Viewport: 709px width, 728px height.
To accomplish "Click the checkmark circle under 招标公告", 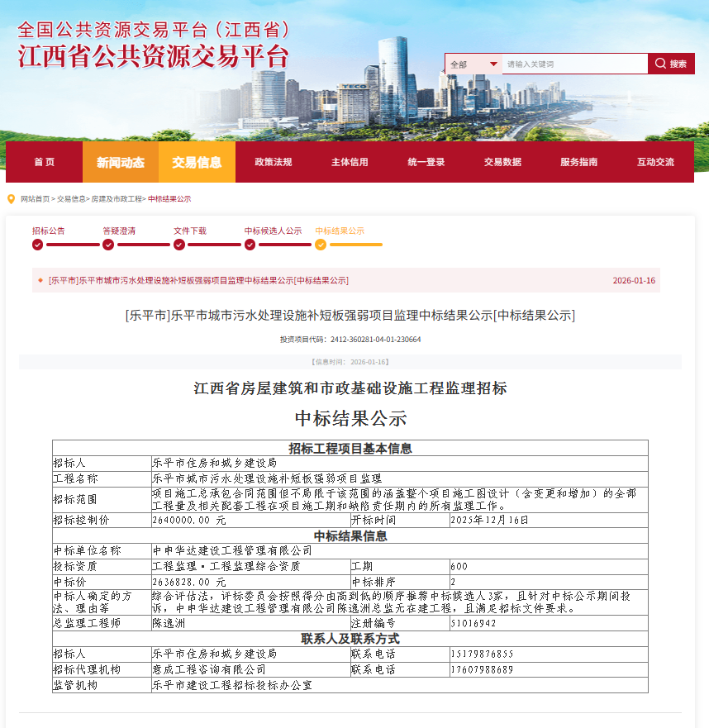I will click(x=37, y=245).
